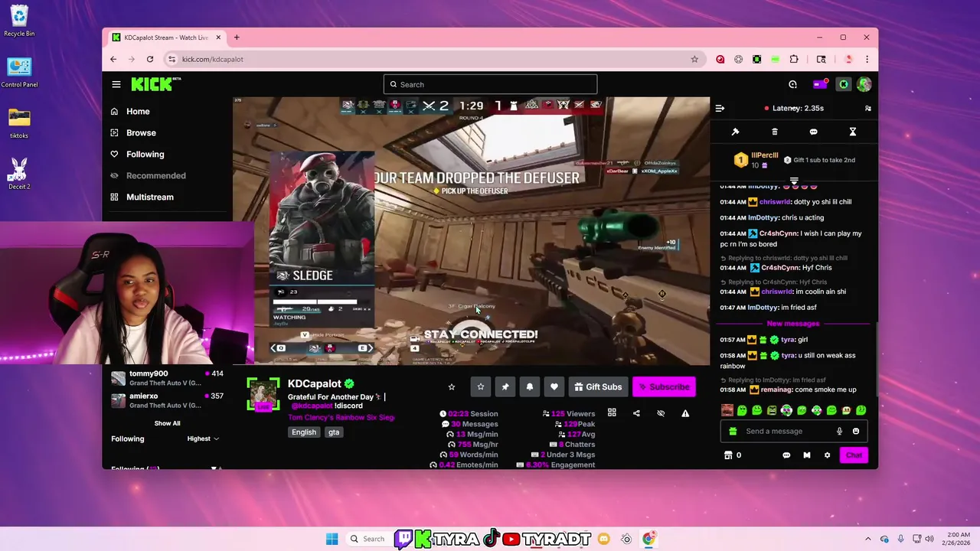Click the green K icon in header
This screenshot has width=980, height=551.
click(843, 84)
